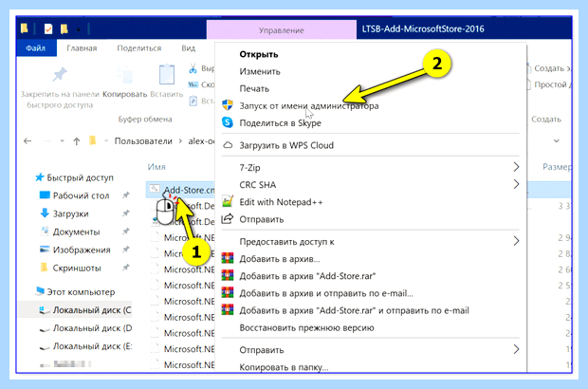The width and height of the screenshot is (588, 389).
Task: Choose Открыть in context menu
Action: [259, 54]
